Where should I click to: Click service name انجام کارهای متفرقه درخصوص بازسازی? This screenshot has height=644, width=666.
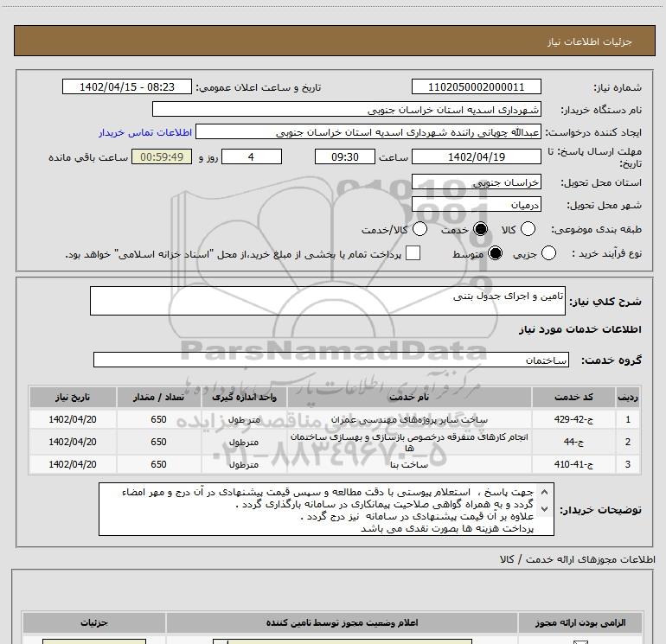click(409, 442)
